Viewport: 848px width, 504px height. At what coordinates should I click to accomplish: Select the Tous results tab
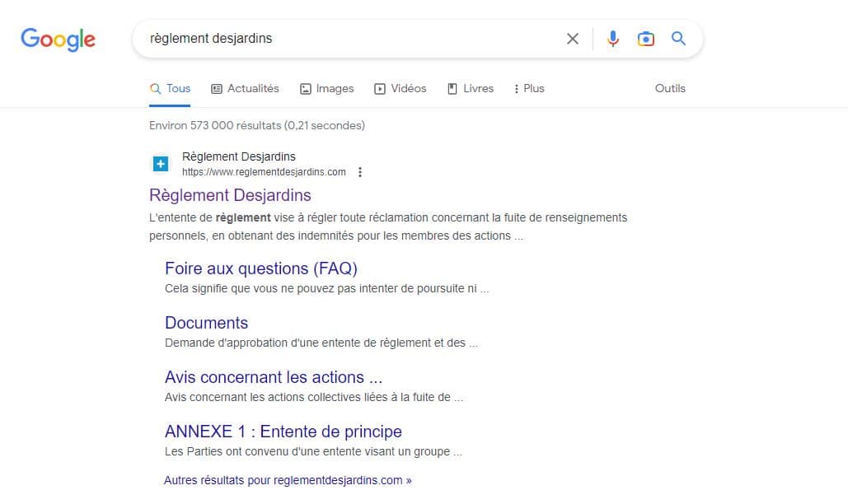pyautogui.click(x=170, y=88)
